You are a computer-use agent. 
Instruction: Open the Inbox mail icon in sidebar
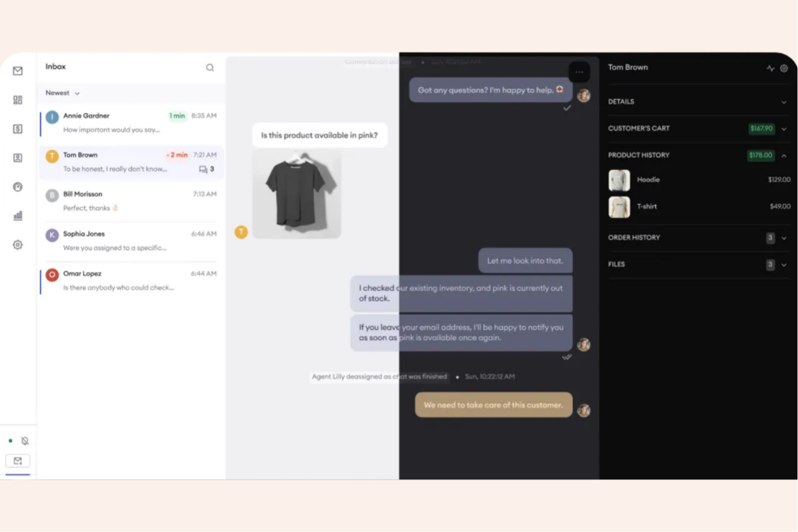18,71
